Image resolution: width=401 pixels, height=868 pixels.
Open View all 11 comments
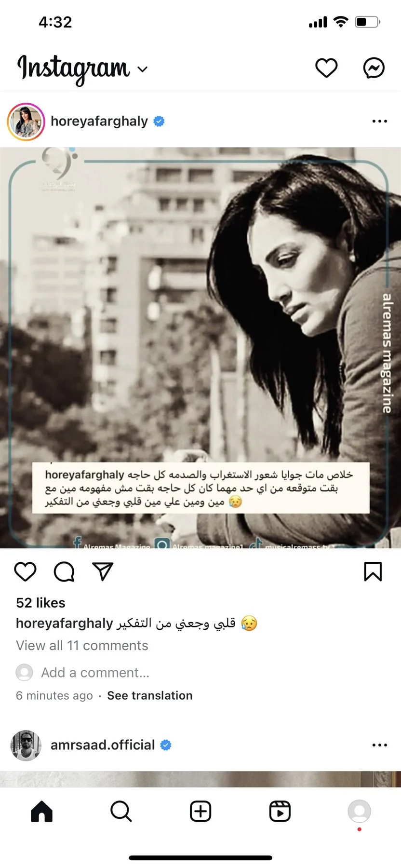pyautogui.click(x=82, y=646)
